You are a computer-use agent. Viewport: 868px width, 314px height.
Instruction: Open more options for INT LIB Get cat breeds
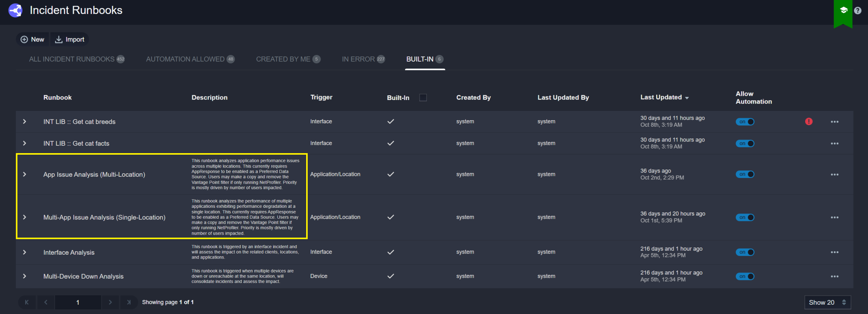tap(835, 122)
